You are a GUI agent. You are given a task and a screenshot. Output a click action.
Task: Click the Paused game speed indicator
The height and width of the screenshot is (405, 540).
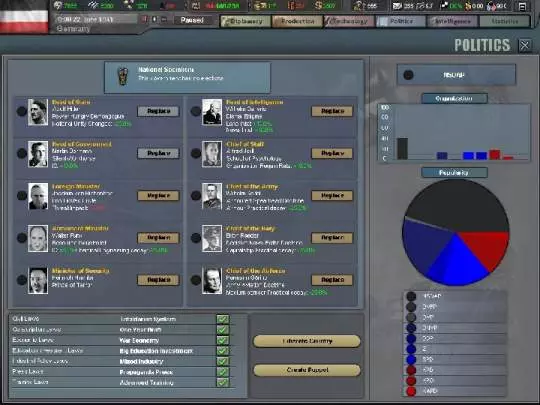click(192, 20)
